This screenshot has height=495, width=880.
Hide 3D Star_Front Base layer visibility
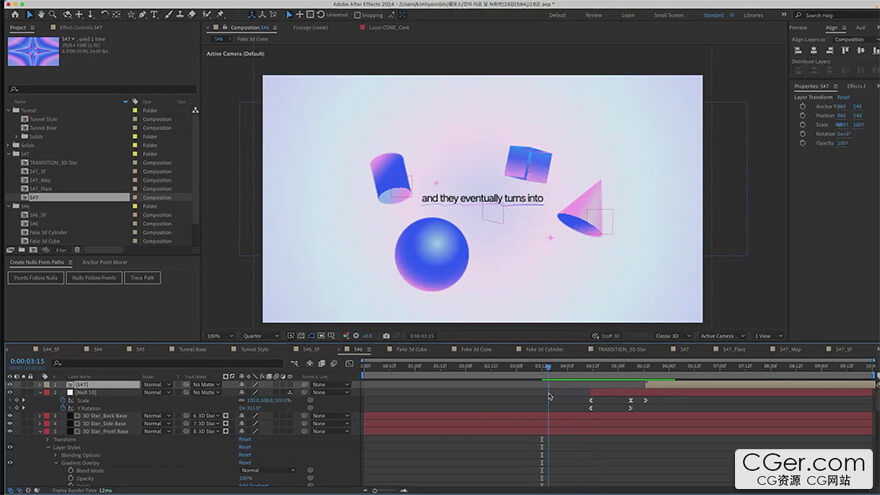(x=10, y=432)
